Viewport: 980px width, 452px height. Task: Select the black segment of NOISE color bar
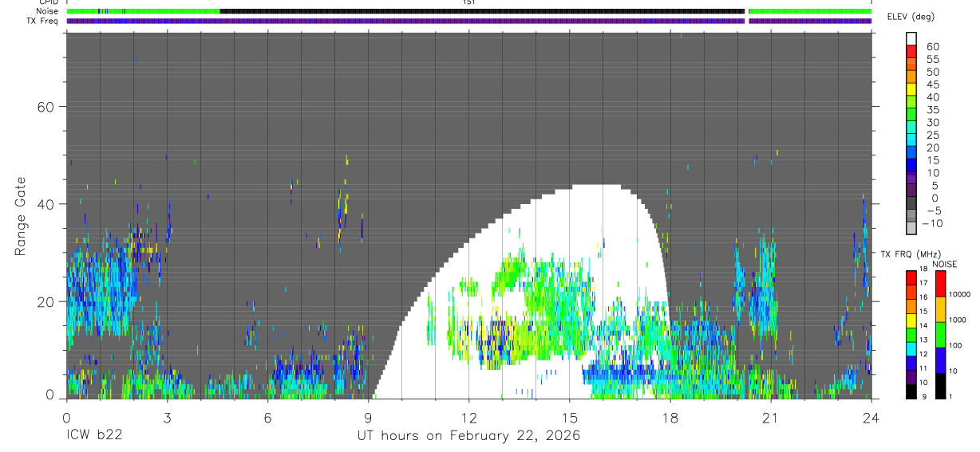pyautogui.click(x=941, y=386)
